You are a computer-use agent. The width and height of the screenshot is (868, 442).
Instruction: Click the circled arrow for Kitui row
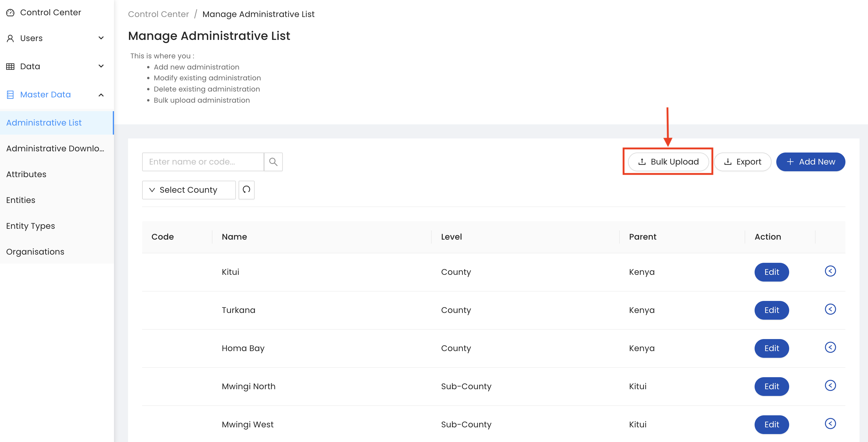click(x=830, y=271)
